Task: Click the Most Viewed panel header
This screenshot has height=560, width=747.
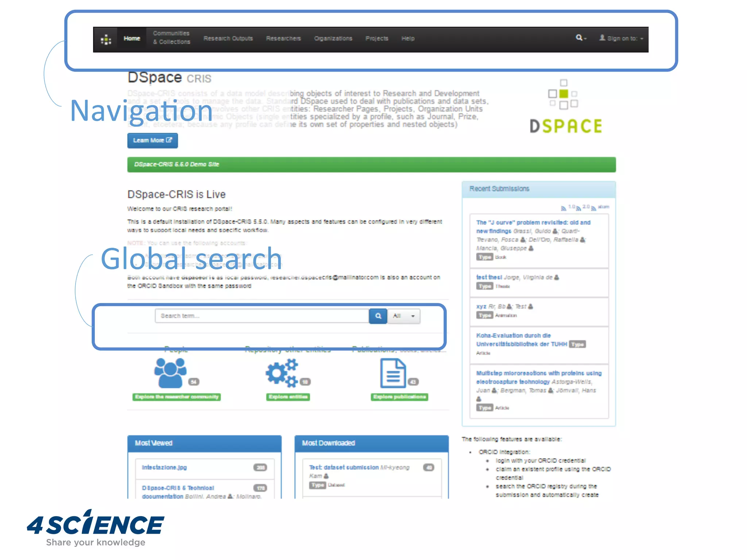Action: (x=204, y=443)
